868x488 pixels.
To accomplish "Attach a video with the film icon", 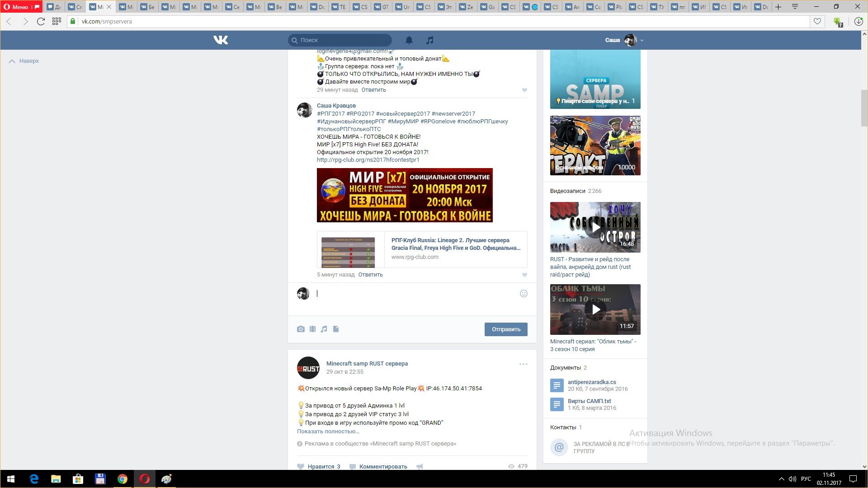I will point(312,329).
